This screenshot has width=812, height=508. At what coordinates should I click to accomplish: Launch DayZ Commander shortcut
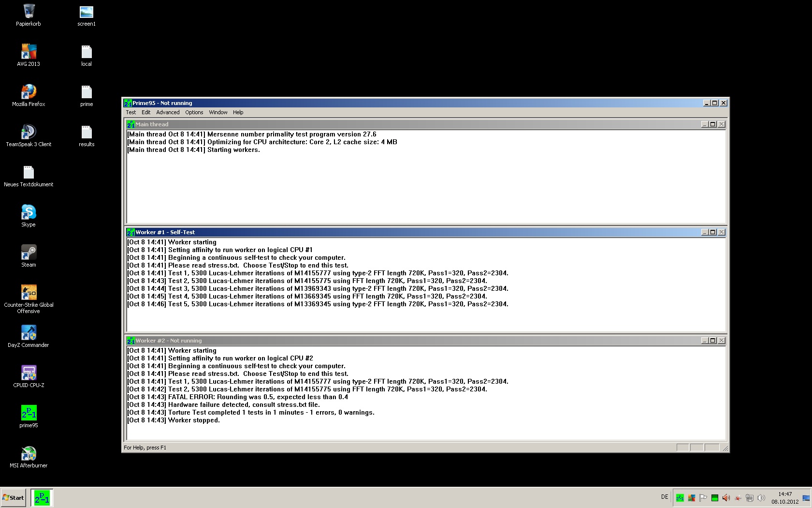(x=29, y=336)
